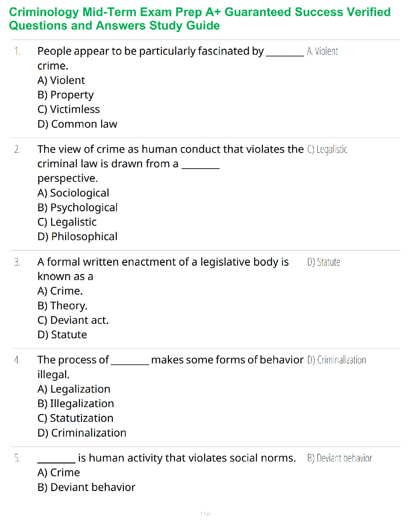Choose B) Illegalization in question 4
This screenshot has width=411, height=532.
76,404
